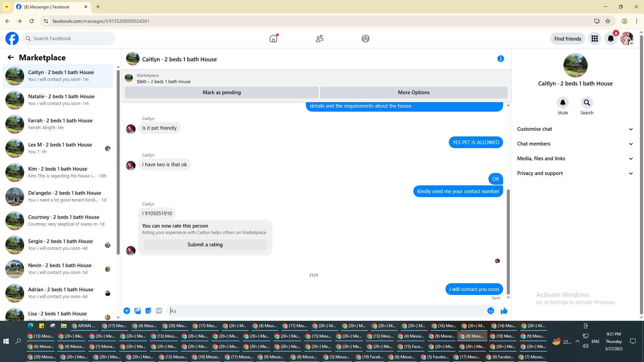
Task: Click Mark as pending button
Action: click(222, 93)
